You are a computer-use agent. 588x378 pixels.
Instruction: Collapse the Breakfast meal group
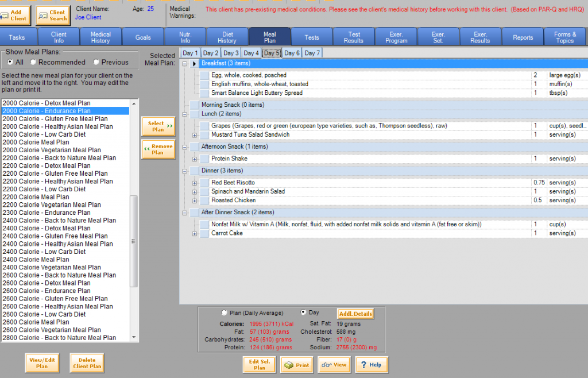[185, 63]
